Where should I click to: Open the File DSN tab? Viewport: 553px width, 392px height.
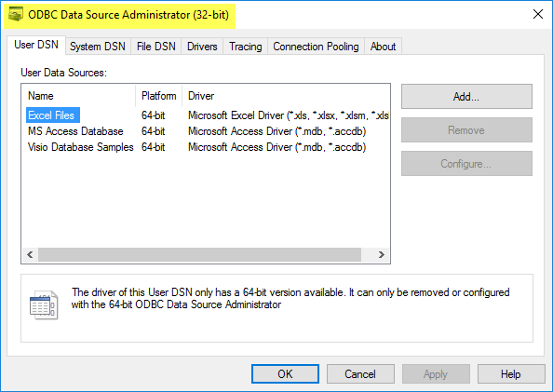click(155, 47)
